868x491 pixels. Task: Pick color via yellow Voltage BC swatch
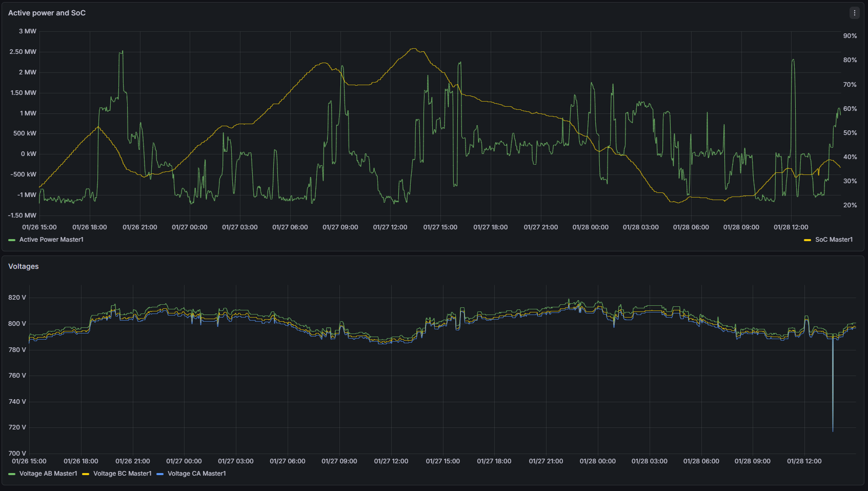[86, 474]
